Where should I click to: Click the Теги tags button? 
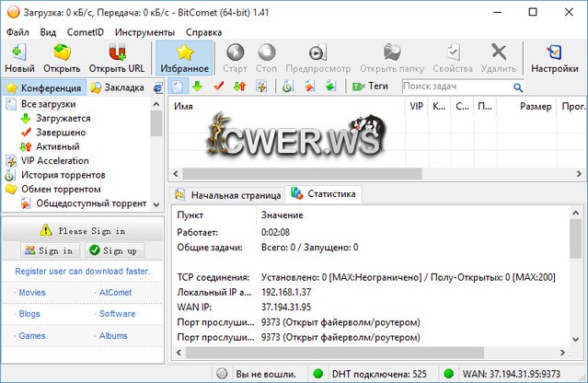[371, 87]
